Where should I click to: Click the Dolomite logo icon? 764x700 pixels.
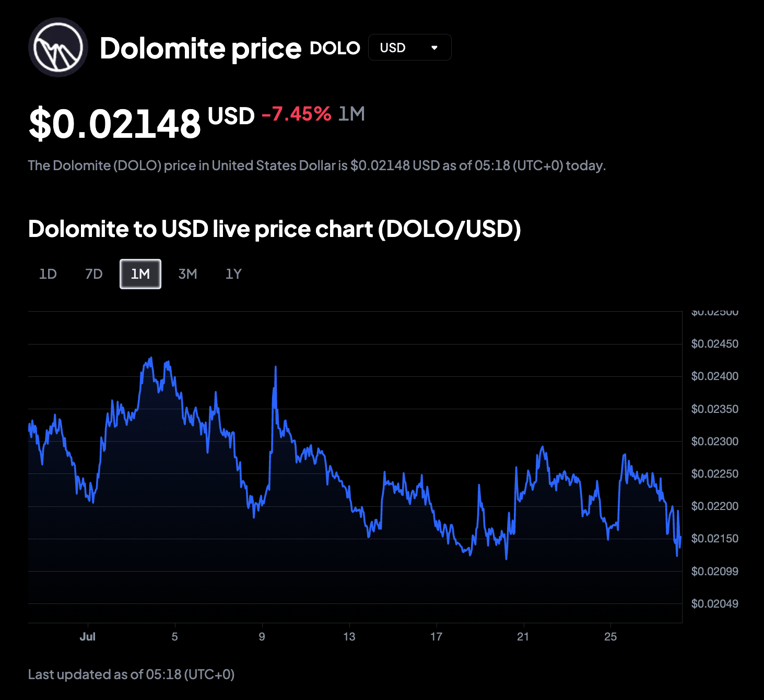click(58, 48)
